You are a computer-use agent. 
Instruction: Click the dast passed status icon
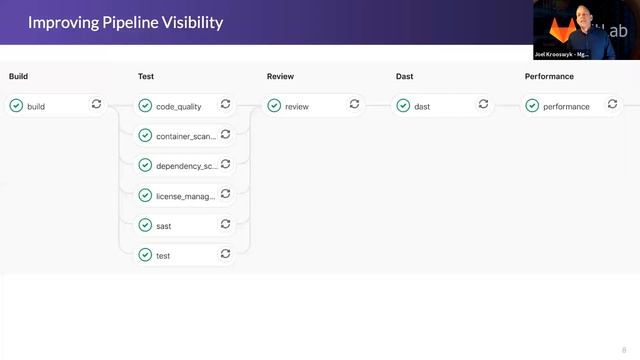click(403, 106)
